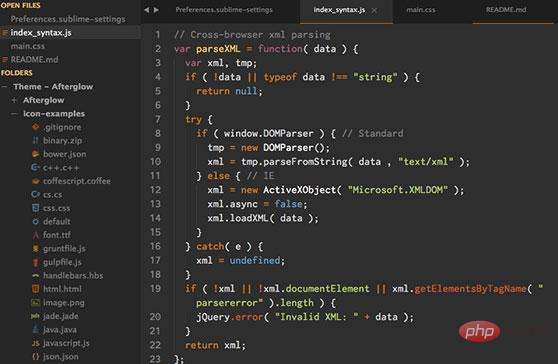Select the index_syntax.js tab
558x364 pixels.
[339, 10]
